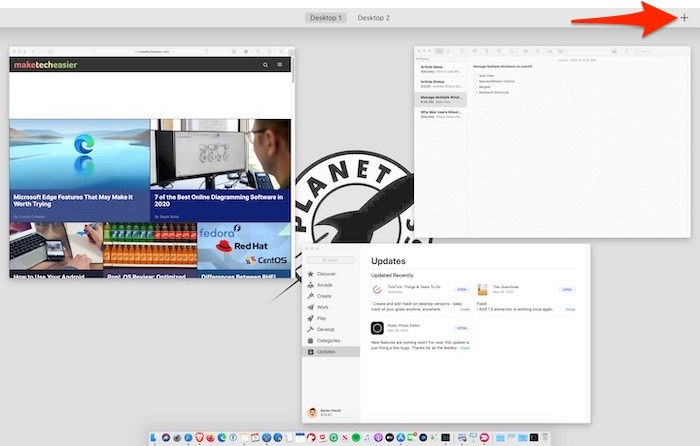Click the Safari address bar
Image resolution: width=700 pixels, height=446 pixels.
pos(152,51)
